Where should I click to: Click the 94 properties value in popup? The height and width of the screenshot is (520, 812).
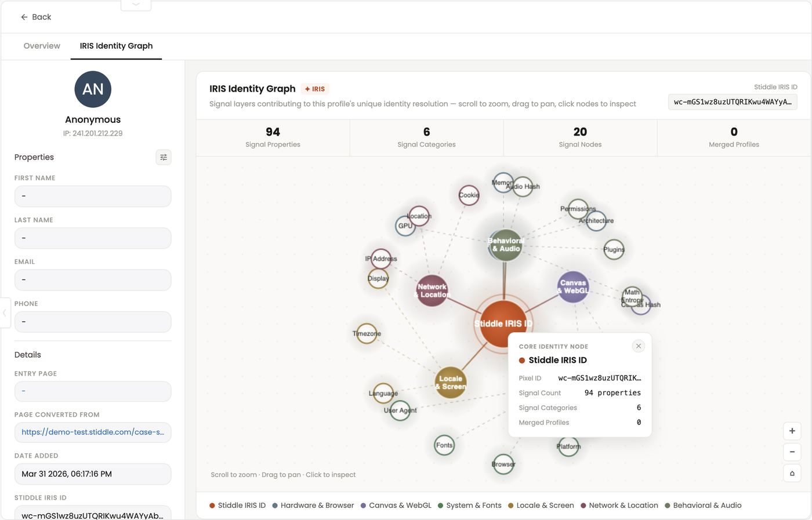point(612,393)
